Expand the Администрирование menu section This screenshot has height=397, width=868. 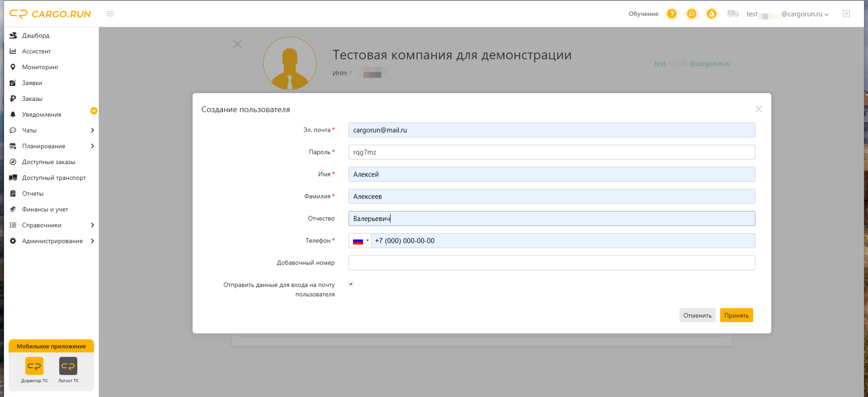point(52,241)
